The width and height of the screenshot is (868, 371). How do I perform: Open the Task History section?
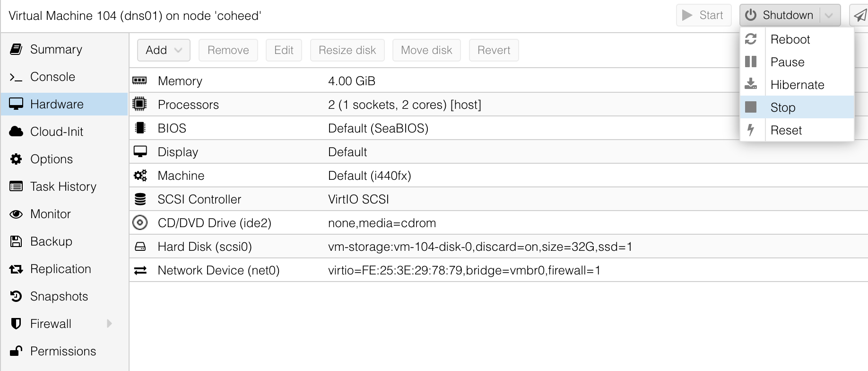pos(63,186)
